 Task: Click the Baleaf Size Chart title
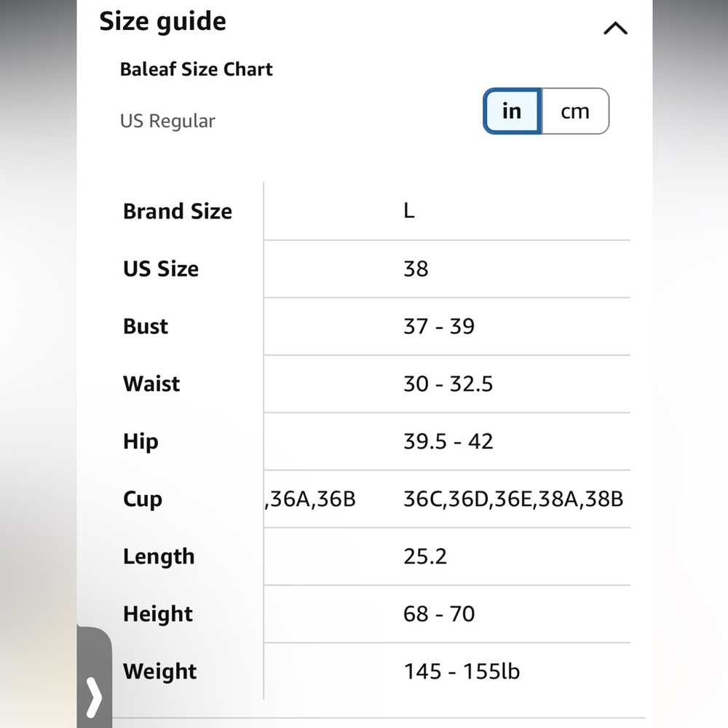[196, 70]
